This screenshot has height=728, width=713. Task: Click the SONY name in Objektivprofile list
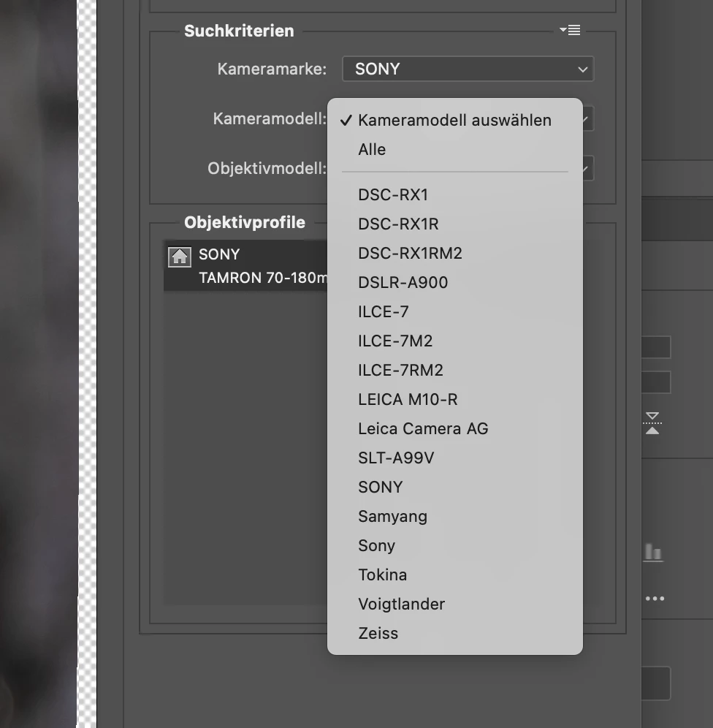[x=219, y=254]
